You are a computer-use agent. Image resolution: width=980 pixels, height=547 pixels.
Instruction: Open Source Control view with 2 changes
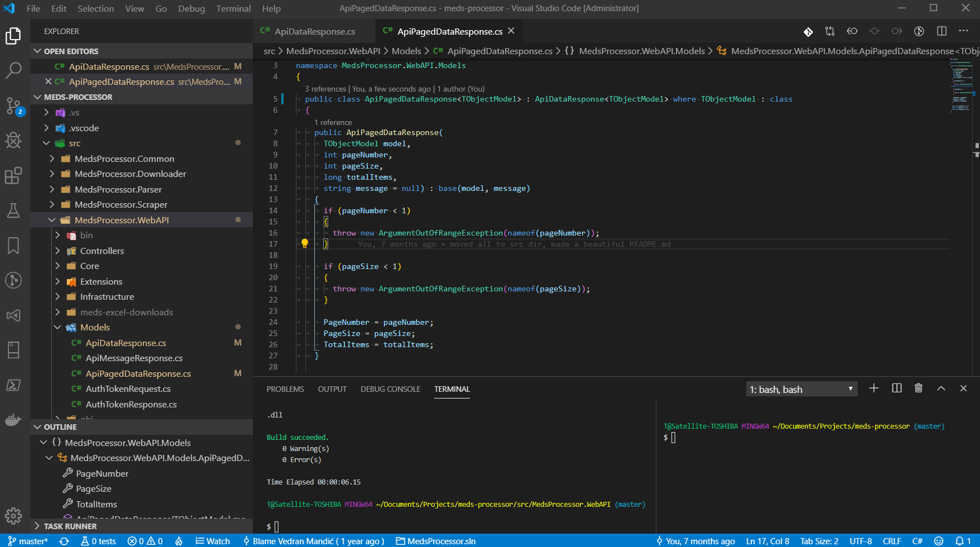(x=13, y=105)
